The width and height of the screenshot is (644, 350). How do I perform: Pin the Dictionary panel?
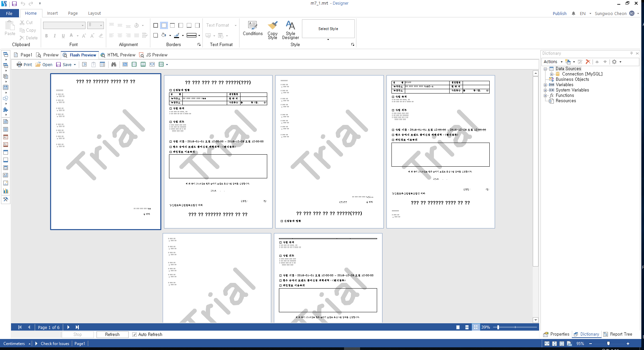tap(631, 53)
